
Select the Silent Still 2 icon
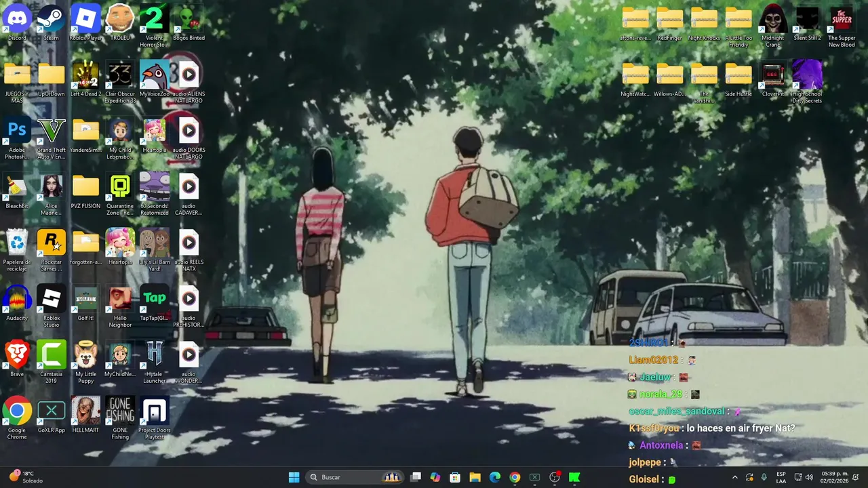point(807,24)
